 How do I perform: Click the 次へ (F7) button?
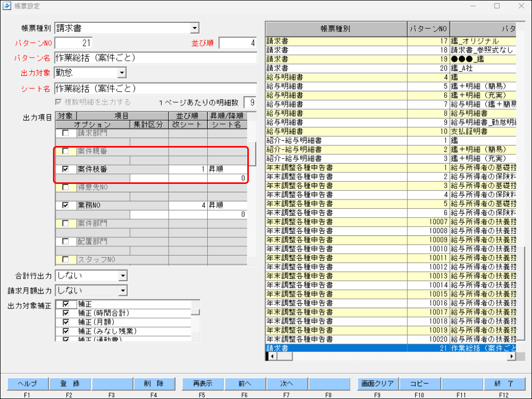coord(286,383)
